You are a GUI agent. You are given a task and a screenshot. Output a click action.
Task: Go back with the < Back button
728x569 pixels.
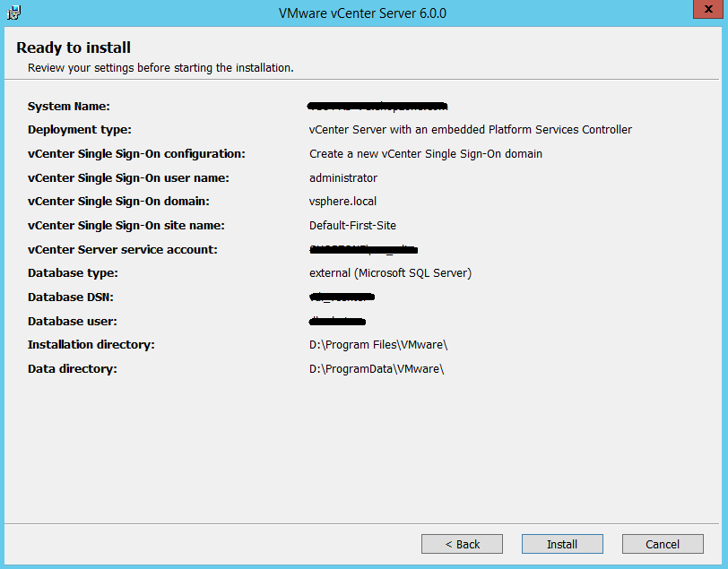[462, 544]
